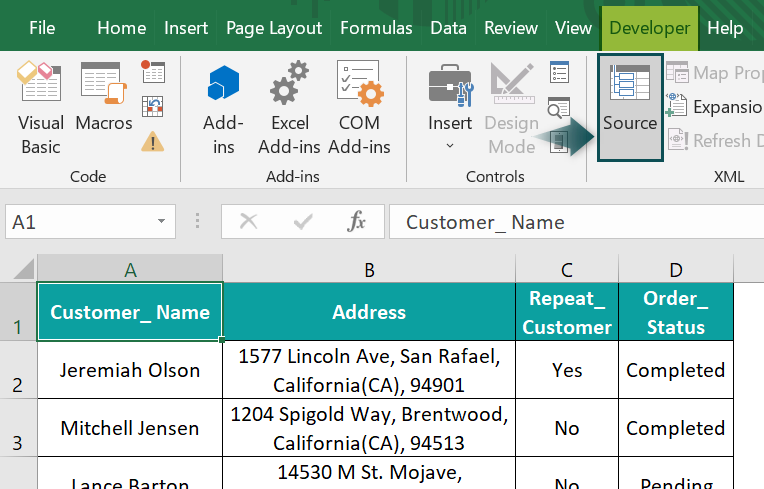Click Map Properties
This screenshot has width=764, height=489.
714,73
